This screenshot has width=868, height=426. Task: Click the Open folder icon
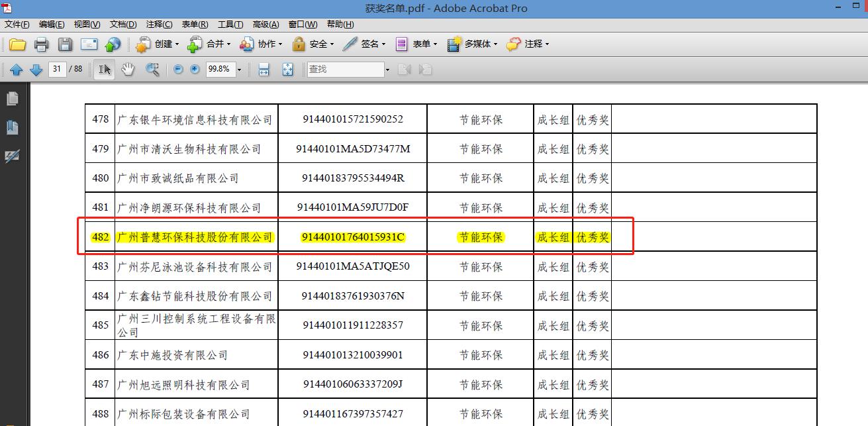[x=17, y=44]
